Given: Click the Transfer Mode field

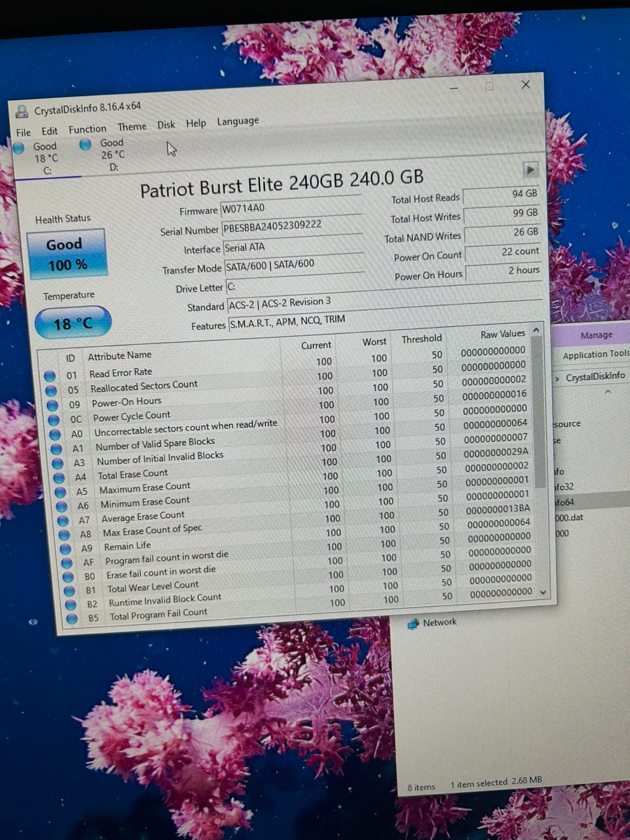Looking at the screenshot, I should 295,264.
